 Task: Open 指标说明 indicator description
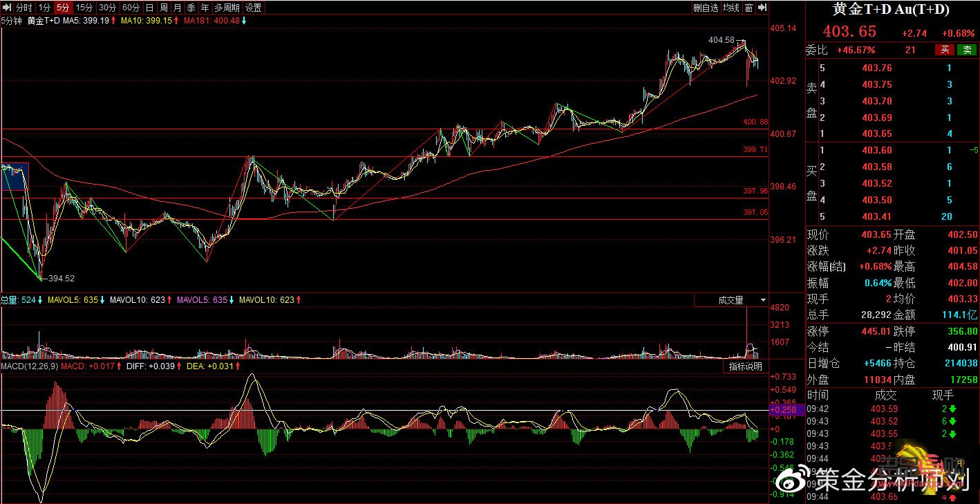(745, 366)
